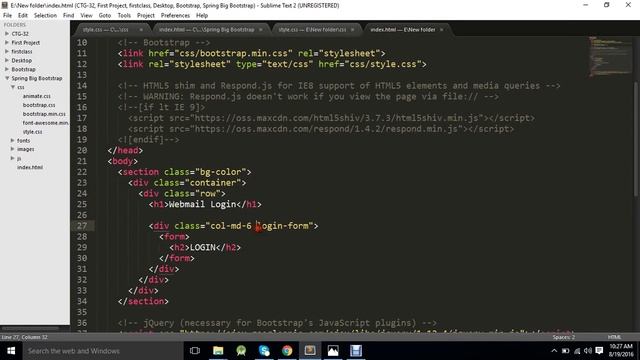Open the File menu
This screenshot has height=360, width=640.
click(x=7, y=16)
